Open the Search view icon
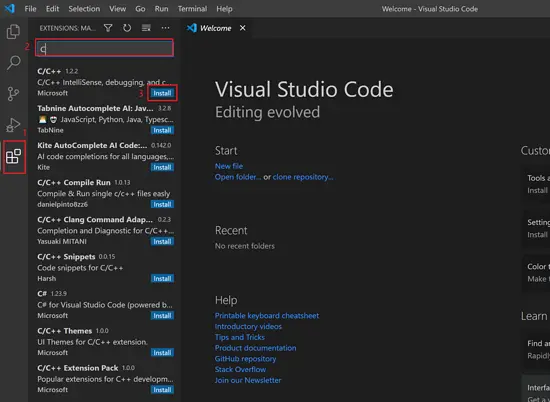Image resolution: width=550 pixels, height=402 pixels. (13, 63)
